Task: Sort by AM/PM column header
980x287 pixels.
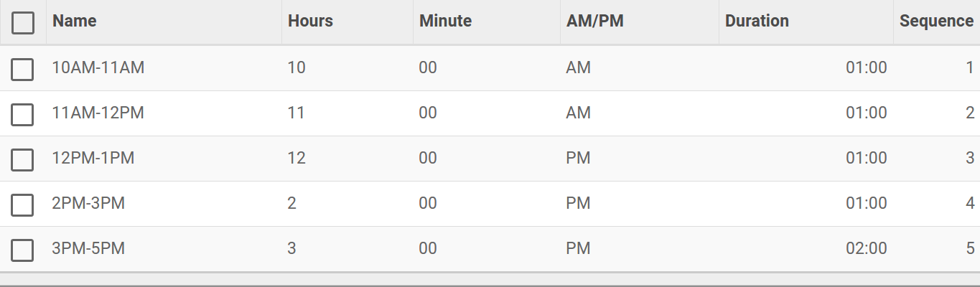Action: [594, 21]
